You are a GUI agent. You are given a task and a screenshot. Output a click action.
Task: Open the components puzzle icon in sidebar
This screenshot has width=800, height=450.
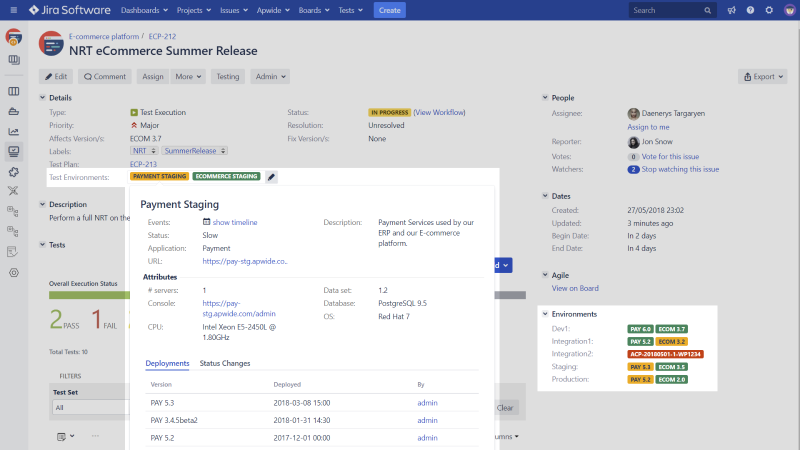point(14,172)
